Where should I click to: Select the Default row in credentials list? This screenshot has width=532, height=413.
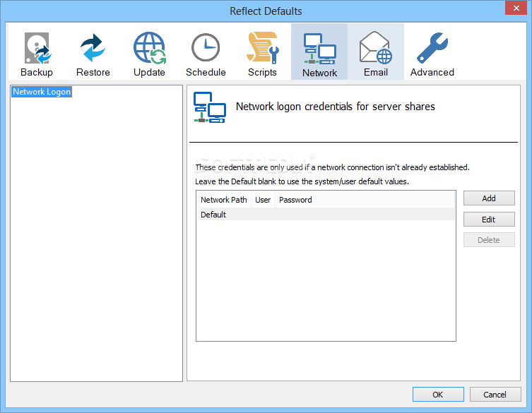(326, 215)
